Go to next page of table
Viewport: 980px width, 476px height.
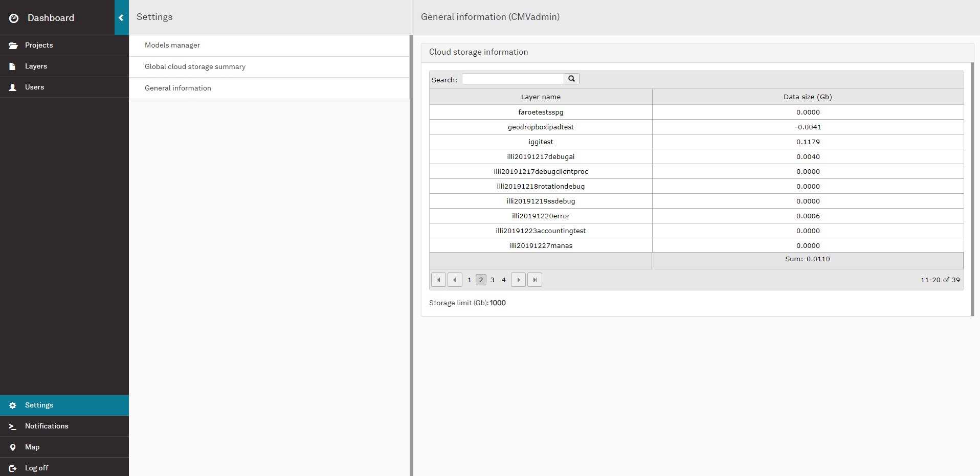click(x=518, y=280)
